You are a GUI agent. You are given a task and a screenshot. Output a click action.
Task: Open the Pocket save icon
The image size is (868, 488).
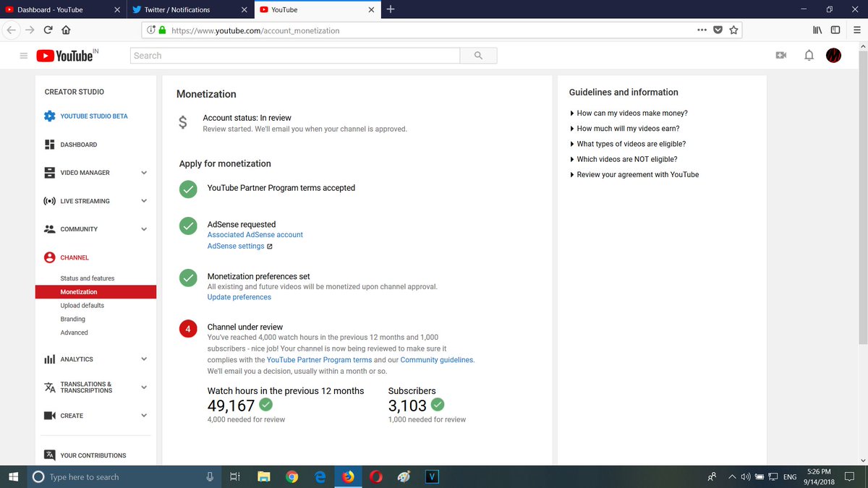click(x=718, y=30)
